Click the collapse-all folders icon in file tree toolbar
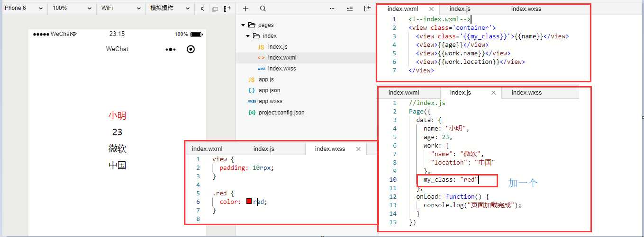Image resolution: width=644 pixels, height=237 pixels. 350,9
